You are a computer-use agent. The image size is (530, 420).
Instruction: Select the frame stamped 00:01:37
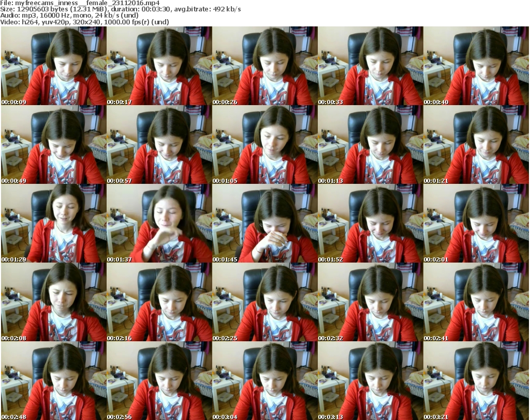(x=159, y=224)
